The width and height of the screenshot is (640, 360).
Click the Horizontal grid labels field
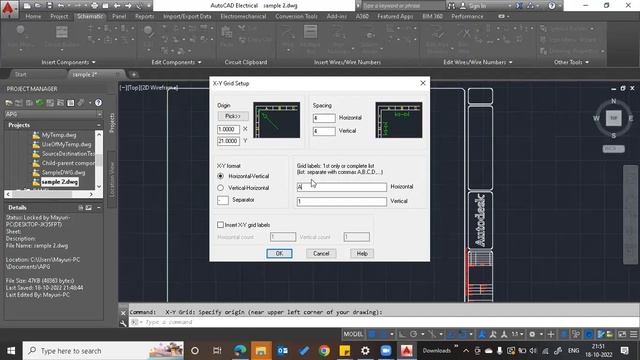(x=342, y=187)
